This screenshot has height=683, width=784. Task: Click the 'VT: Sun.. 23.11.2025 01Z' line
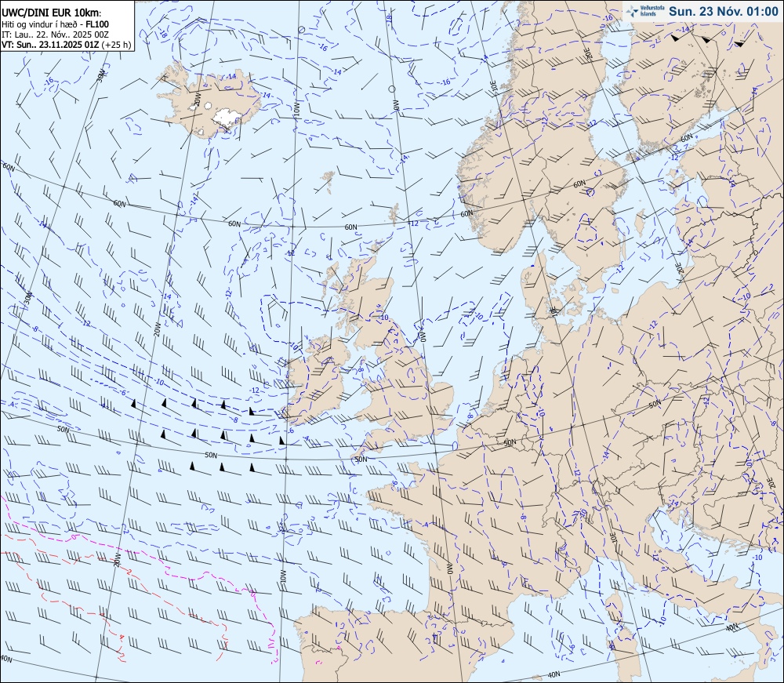[50, 45]
